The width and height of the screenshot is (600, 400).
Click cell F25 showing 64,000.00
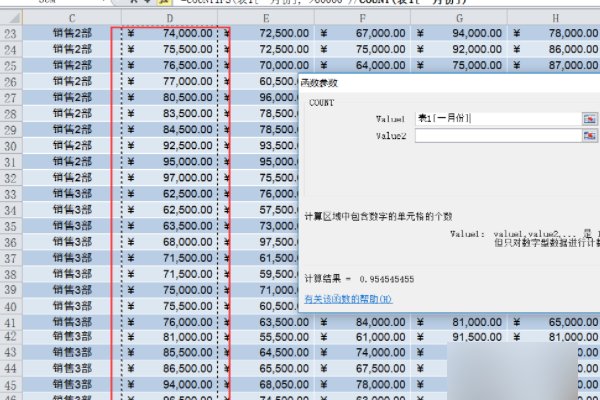point(362,65)
